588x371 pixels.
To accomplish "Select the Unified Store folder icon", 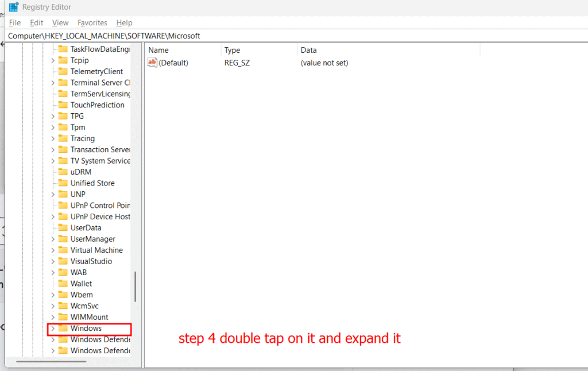I will point(63,183).
